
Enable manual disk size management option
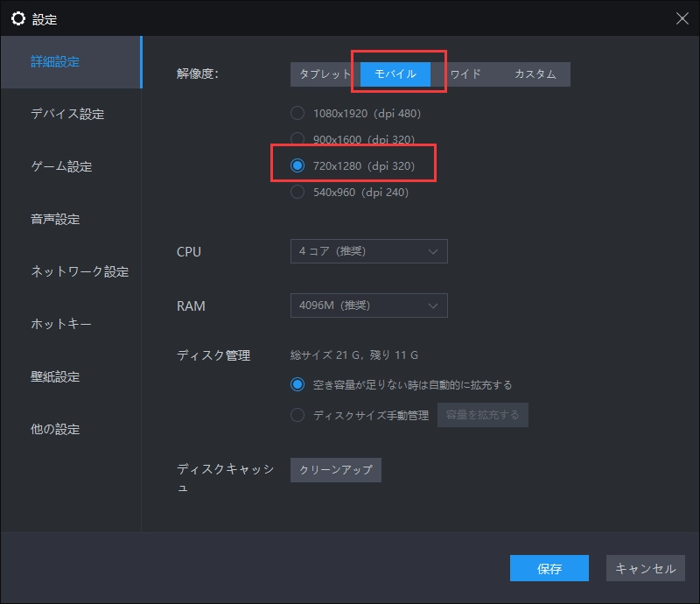pos(297,414)
